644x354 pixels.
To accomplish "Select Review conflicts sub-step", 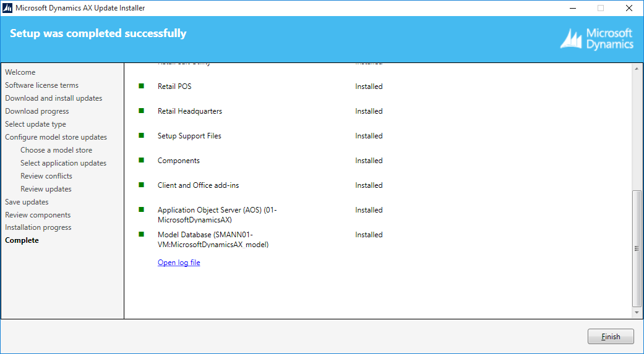I will [x=46, y=176].
